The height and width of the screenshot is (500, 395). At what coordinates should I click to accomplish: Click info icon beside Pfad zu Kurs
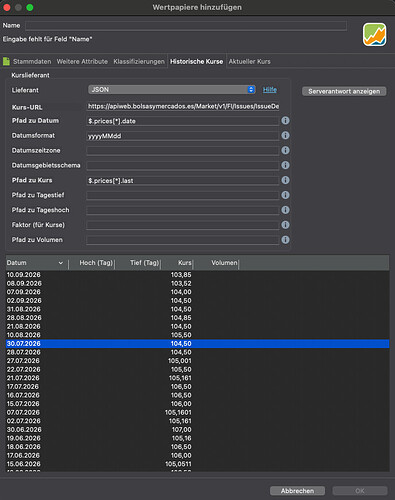click(x=285, y=180)
